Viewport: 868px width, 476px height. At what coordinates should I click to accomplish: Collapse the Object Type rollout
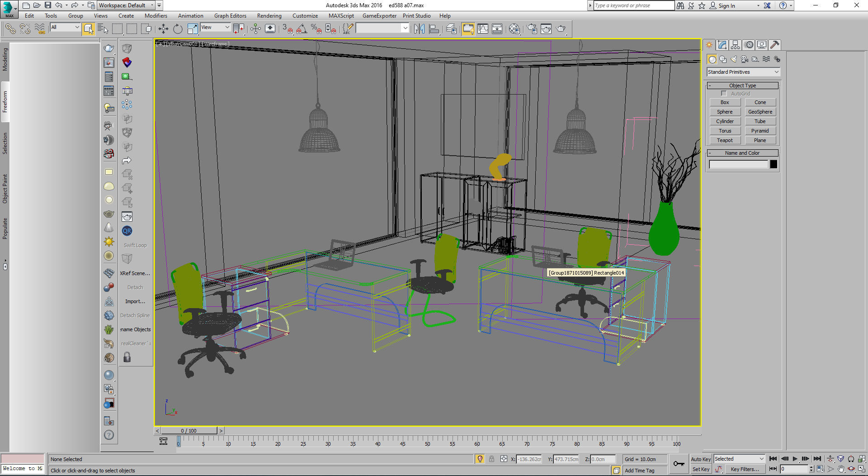(x=742, y=86)
